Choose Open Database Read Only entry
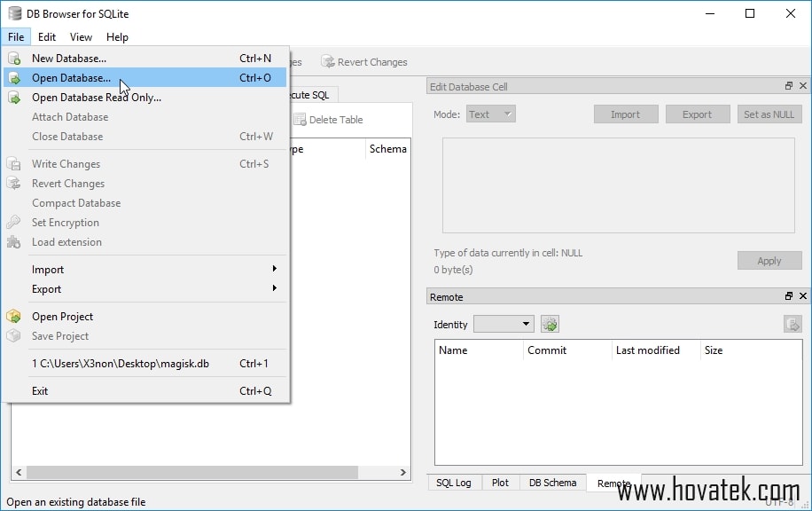The width and height of the screenshot is (812, 511). 145,98
